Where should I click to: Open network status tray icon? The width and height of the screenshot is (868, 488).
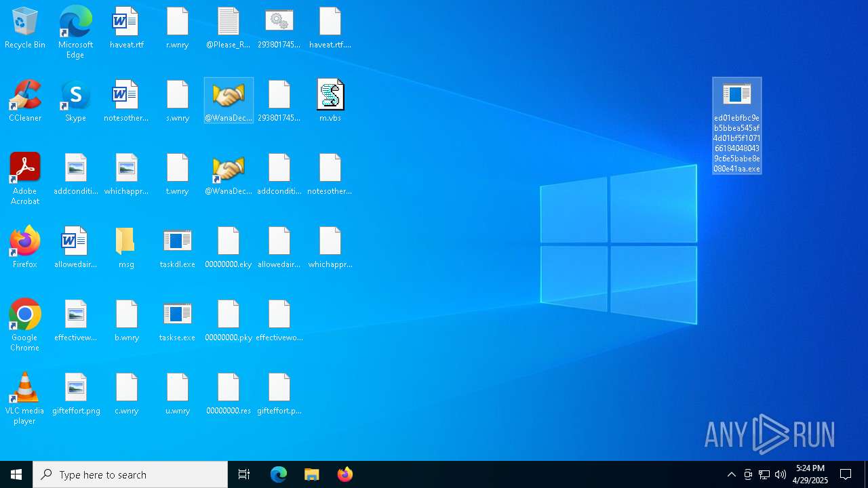764,474
